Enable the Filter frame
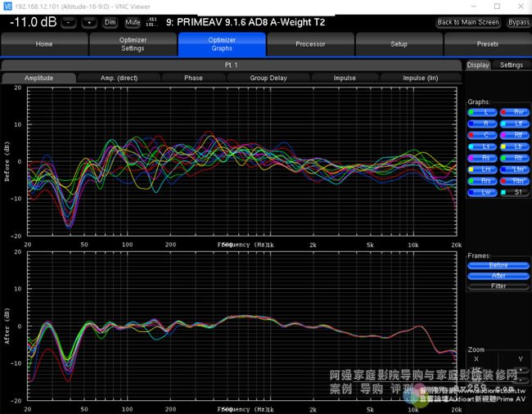 pyautogui.click(x=498, y=286)
